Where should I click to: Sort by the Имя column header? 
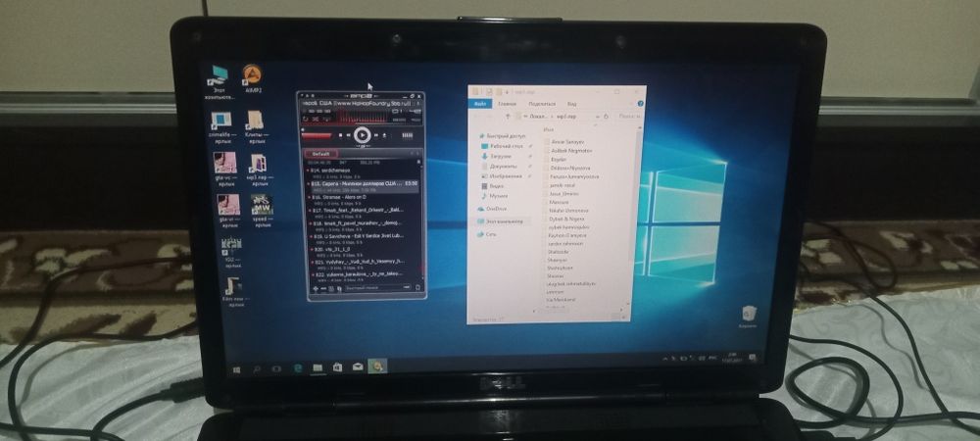pos(549,129)
